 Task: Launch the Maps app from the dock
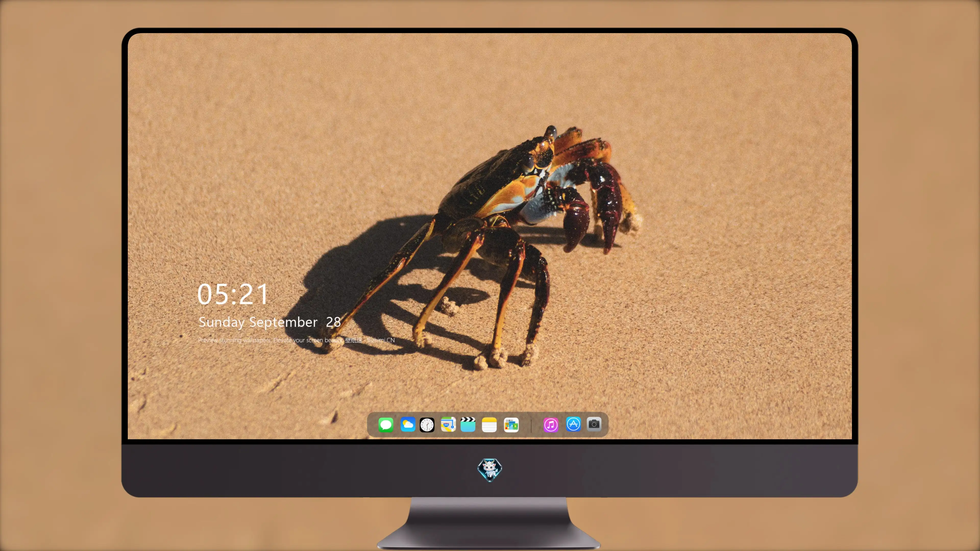point(448,424)
